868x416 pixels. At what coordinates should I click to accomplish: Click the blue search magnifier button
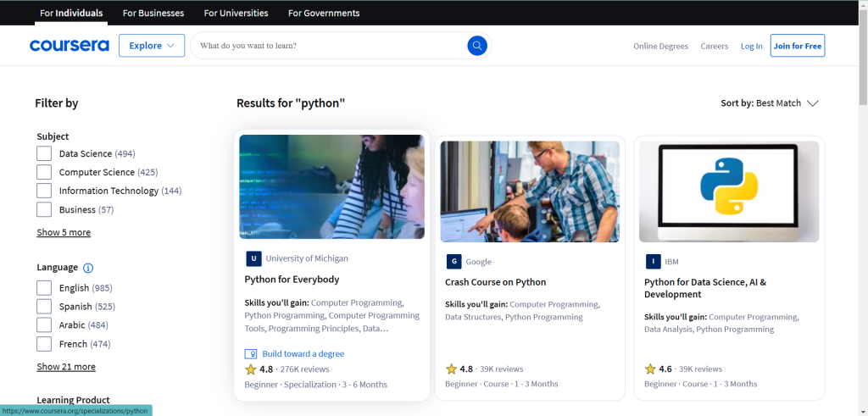point(476,46)
